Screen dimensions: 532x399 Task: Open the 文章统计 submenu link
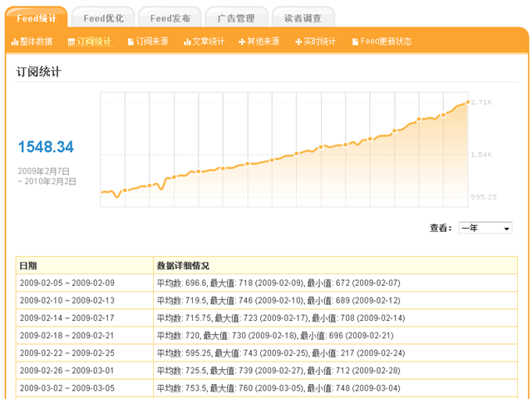(208, 42)
